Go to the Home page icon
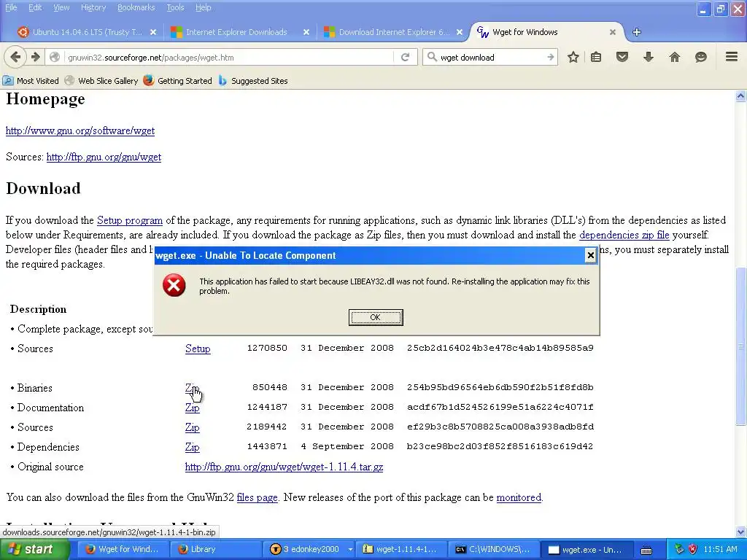Viewport: 747px width, 560px height. pyautogui.click(x=675, y=57)
